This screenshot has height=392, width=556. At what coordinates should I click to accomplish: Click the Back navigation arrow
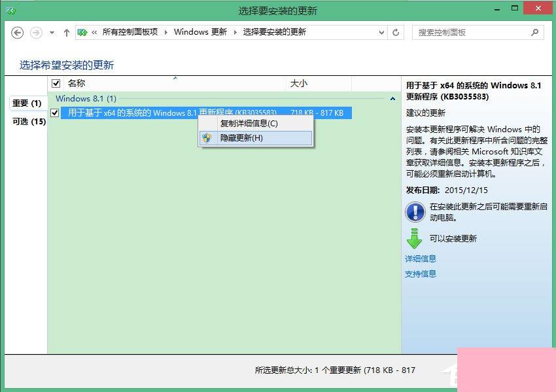(x=18, y=33)
